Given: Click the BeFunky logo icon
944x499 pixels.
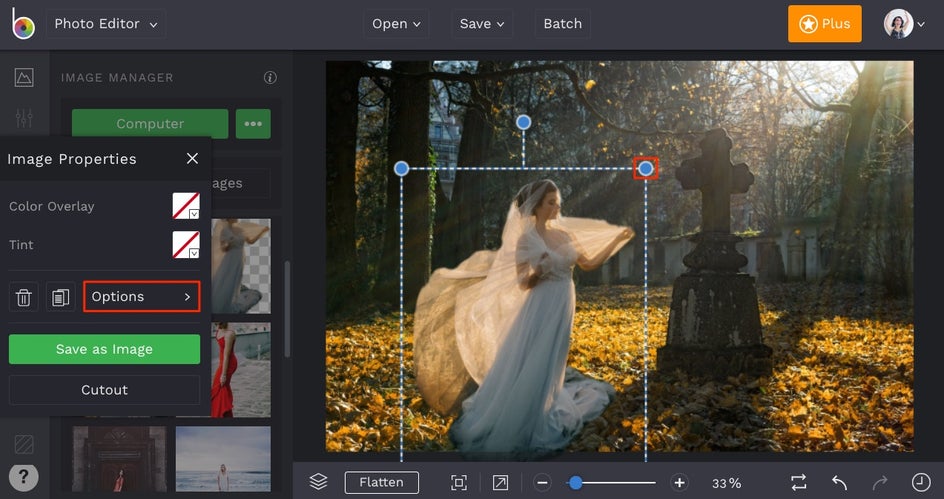Looking at the screenshot, I should coord(23,24).
